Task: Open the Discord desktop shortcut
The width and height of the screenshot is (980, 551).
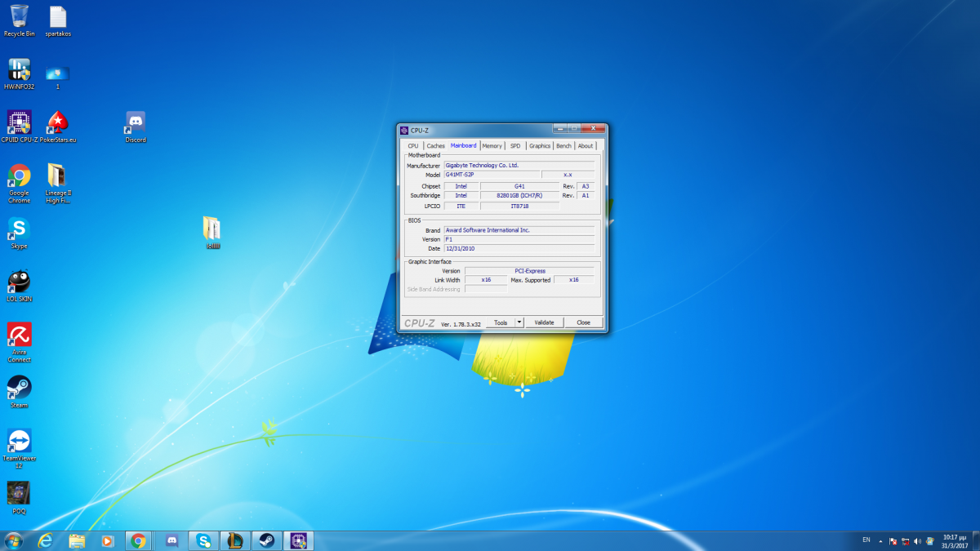Action: (136, 127)
